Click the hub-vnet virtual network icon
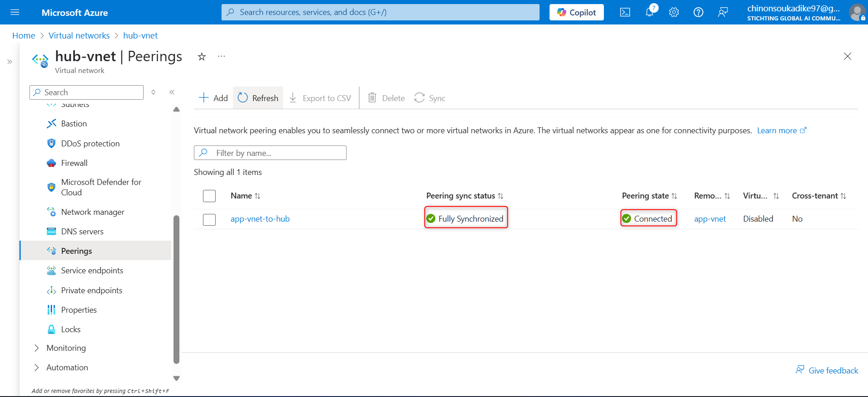Screen dimensions: 868x397 tap(40, 60)
